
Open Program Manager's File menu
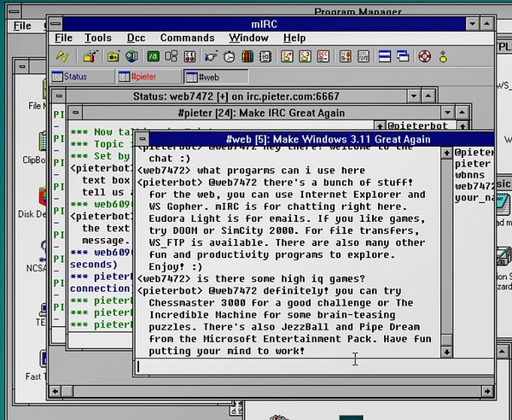22,26
